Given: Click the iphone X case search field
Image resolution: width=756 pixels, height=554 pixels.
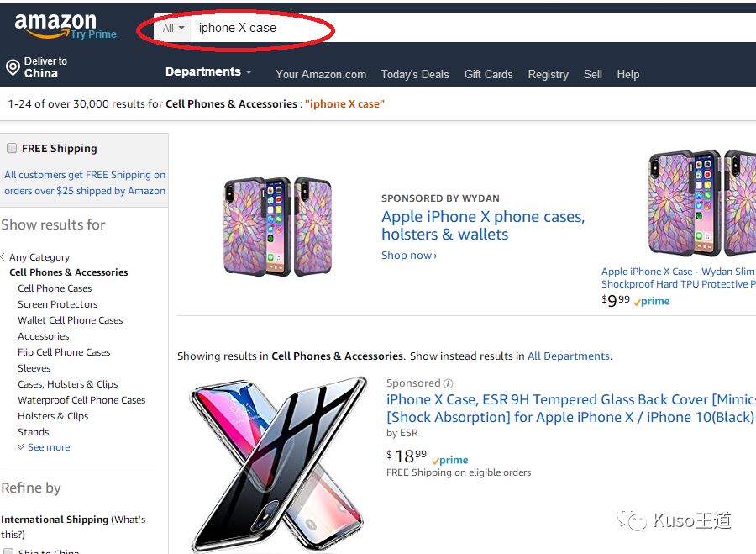Looking at the screenshot, I should [x=260, y=28].
